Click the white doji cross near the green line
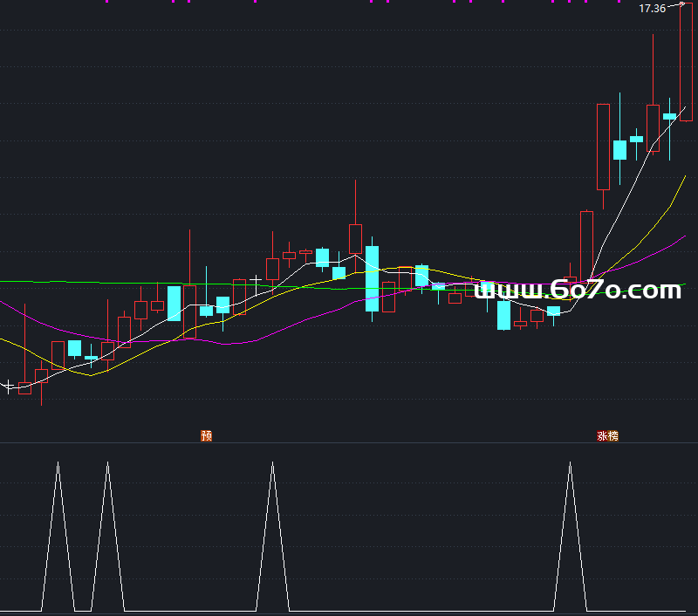698x616 pixels. [x=256, y=279]
